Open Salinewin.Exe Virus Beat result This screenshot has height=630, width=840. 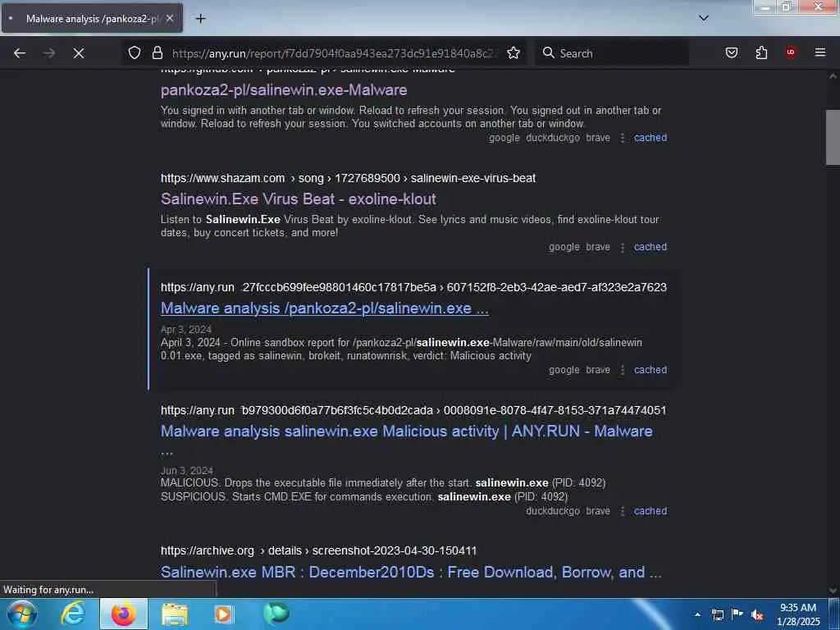[x=299, y=199]
